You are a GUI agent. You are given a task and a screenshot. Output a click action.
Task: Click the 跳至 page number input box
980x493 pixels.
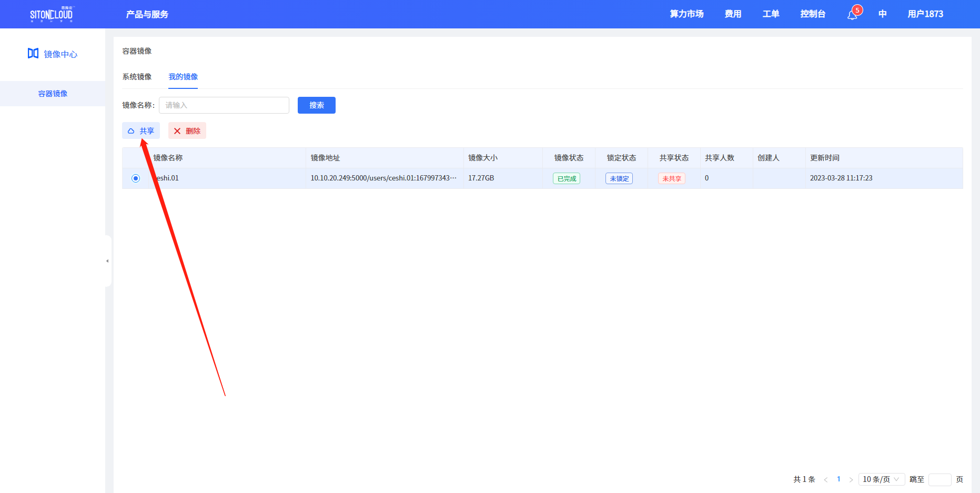[x=939, y=479]
